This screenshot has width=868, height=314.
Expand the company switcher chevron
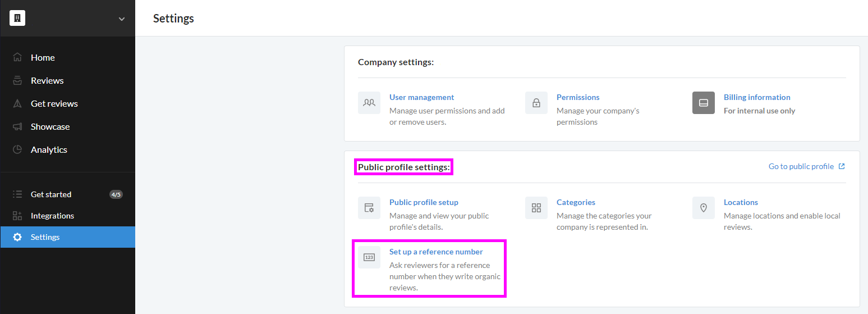pos(122,19)
